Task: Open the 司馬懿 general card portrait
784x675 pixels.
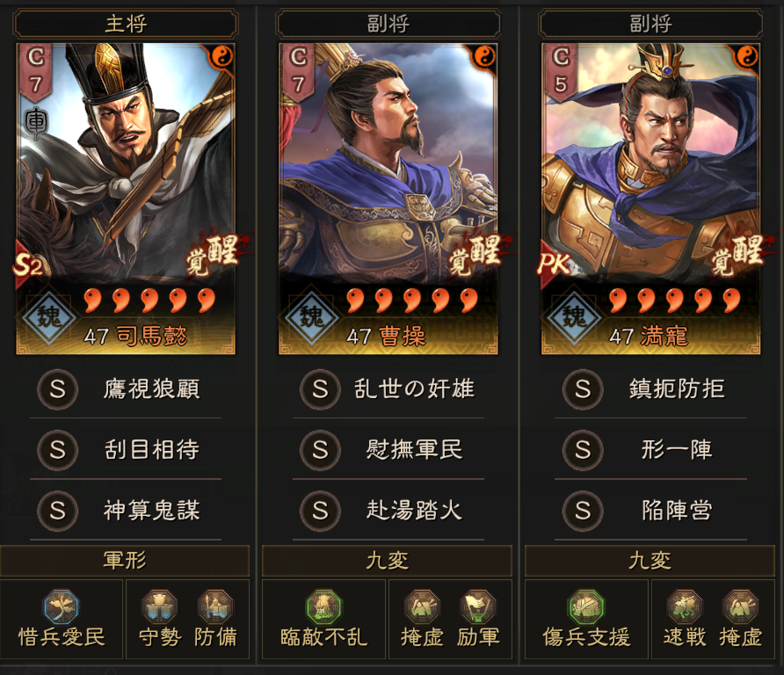Action: [x=126, y=199]
